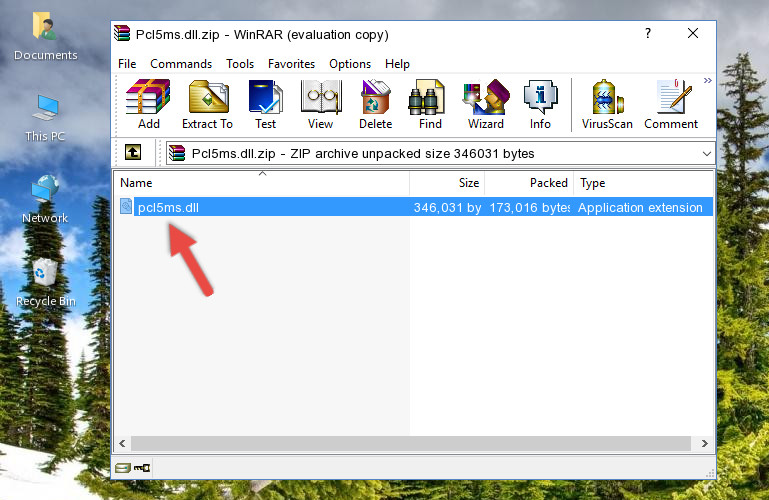Open the Documents desktop icon
The width and height of the screenshot is (769, 500).
pyautogui.click(x=46, y=37)
